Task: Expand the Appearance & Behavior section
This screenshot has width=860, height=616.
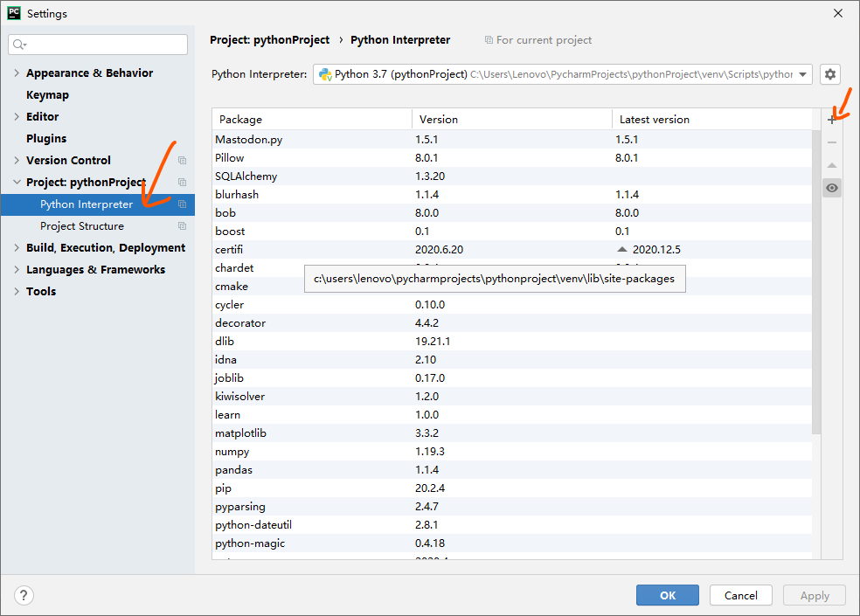Action: click(x=17, y=73)
